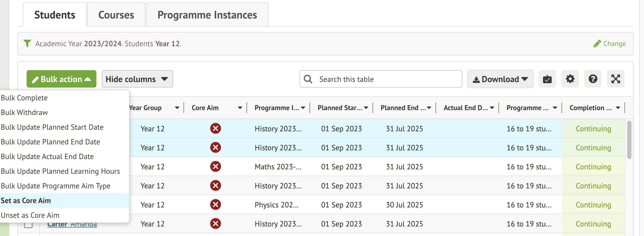This screenshot has height=236, width=644.
Task: Open the Programme Instances tab
Action: tap(207, 15)
